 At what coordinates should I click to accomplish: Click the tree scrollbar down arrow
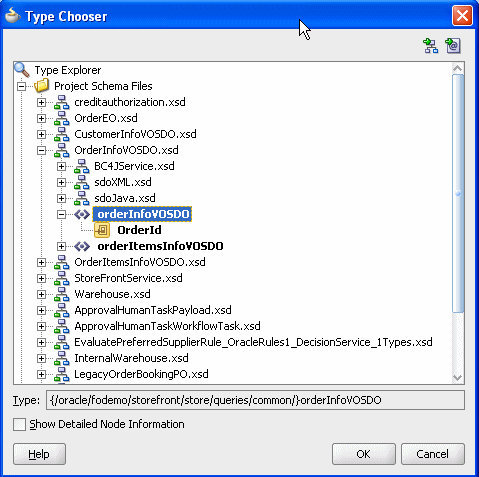click(x=458, y=377)
